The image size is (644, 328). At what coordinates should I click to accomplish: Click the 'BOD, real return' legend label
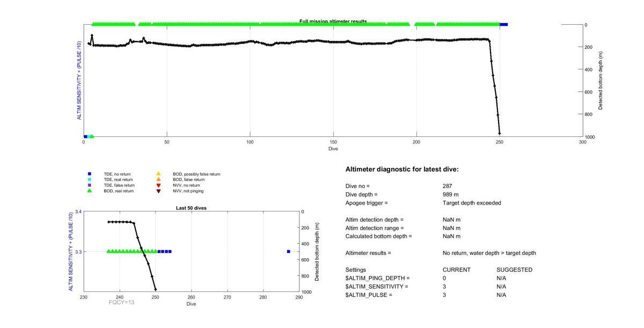(x=119, y=191)
